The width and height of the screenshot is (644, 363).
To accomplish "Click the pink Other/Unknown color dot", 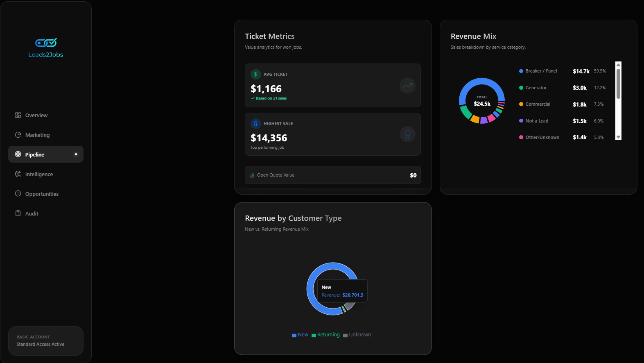I will pos(521,137).
